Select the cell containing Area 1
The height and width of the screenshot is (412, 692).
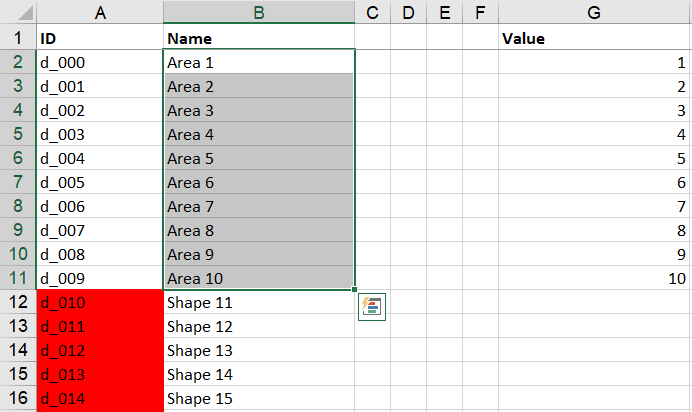[259, 62]
